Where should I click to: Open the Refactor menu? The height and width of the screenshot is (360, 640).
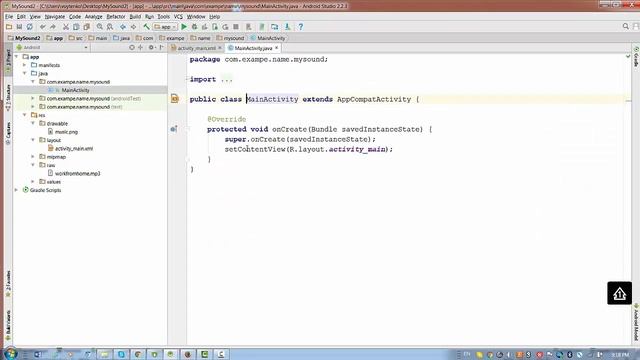coord(116,17)
